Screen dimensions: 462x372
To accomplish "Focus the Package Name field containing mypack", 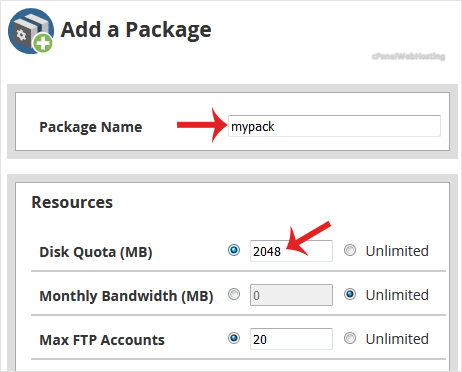I will point(334,126).
